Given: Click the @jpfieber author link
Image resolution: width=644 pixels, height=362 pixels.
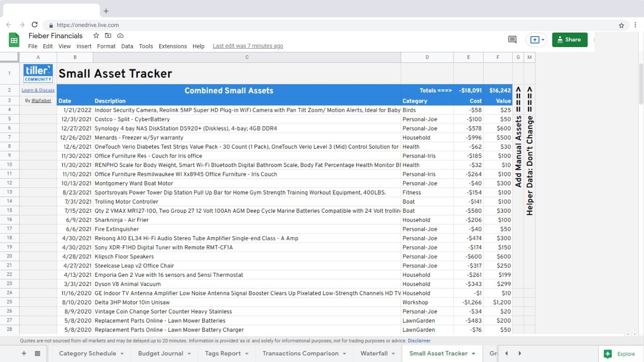Looking at the screenshot, I should coord(41,101).
